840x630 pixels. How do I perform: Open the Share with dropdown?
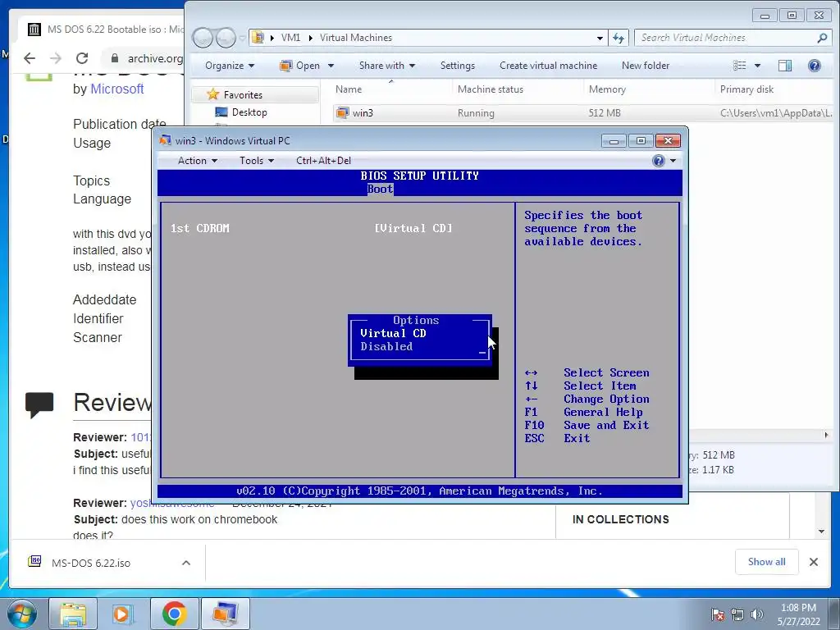pos(387,66)
